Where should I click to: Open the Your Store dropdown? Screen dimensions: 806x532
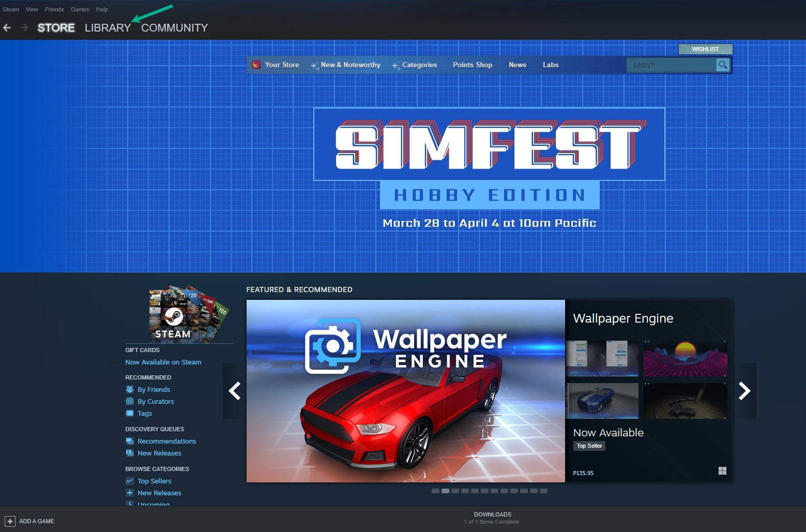click(282, 65)
